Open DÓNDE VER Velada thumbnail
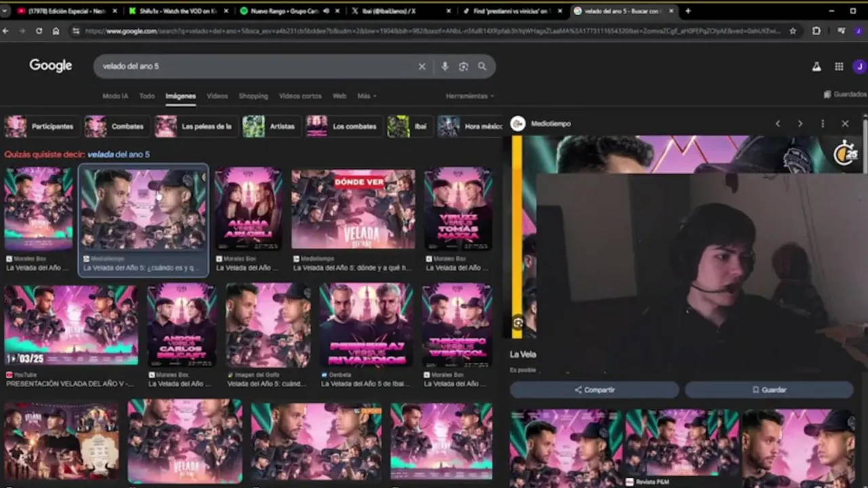Image resolution: width=868 pixels, height=488 pixels. pos(353,209)
